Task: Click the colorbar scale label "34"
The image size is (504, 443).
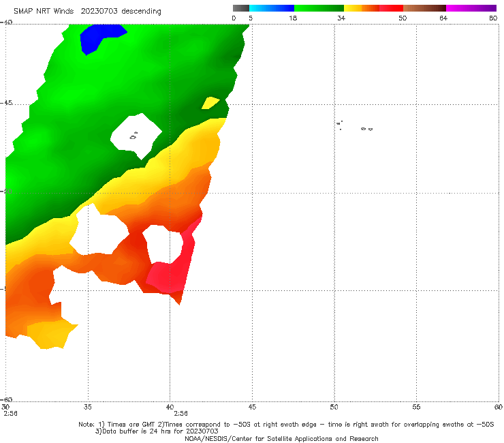Action: click(341, 18)
